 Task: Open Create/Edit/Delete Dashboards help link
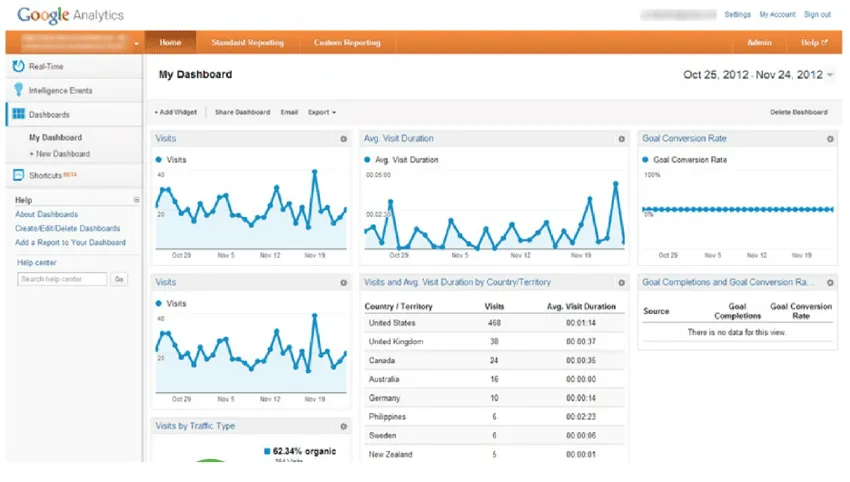(x=68, y=229)
